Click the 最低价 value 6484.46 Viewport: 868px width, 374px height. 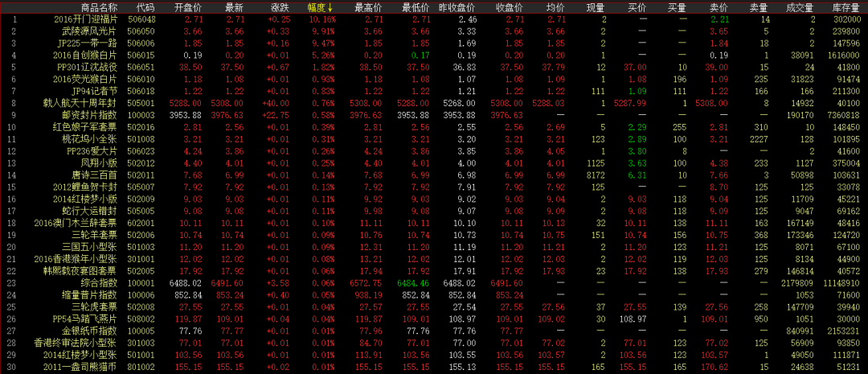pyautogui.click(x=413, y=283)
